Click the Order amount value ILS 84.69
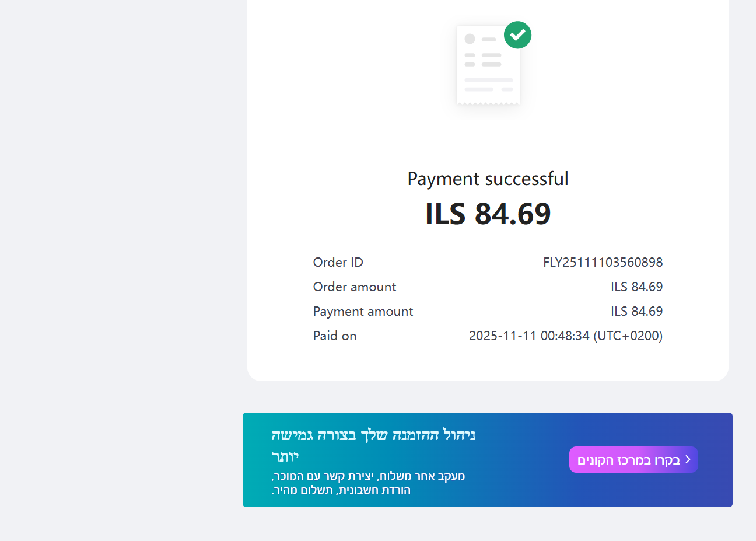 click(636, 287)
